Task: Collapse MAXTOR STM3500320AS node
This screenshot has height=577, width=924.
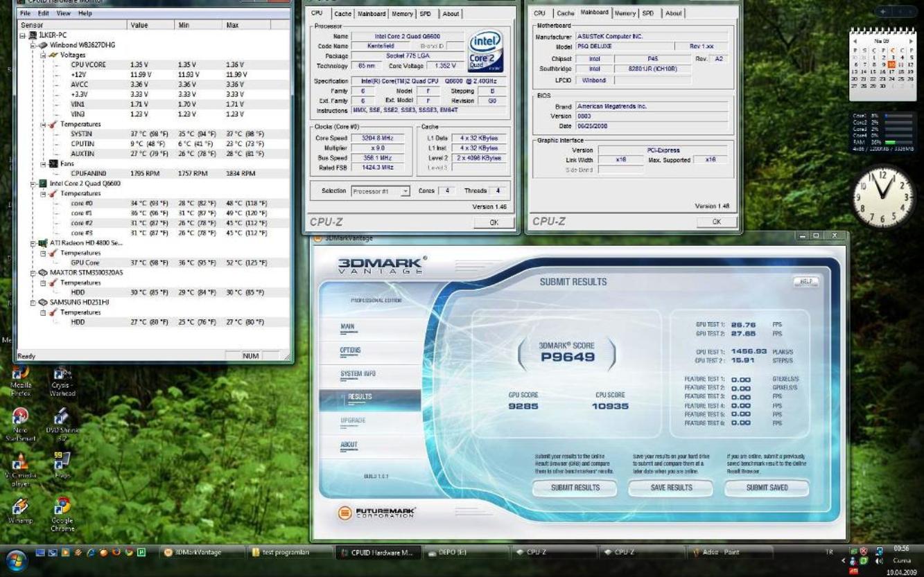Action: 33,273
